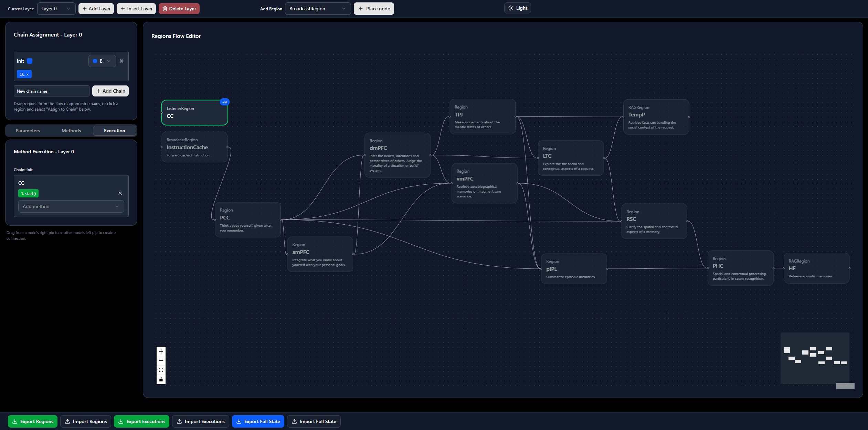Select the TPJ region node
Screen dimensions: 868x430
[x=483, y=117]
